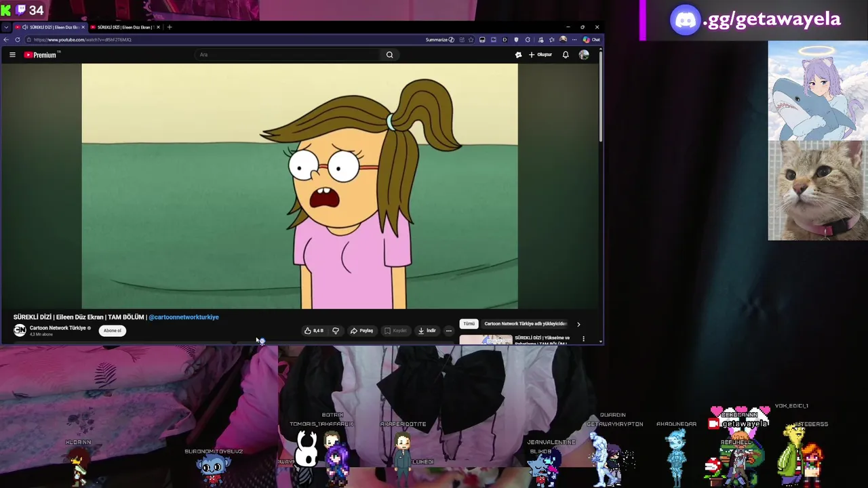Open a new browser tab

(x=170, y=27)
